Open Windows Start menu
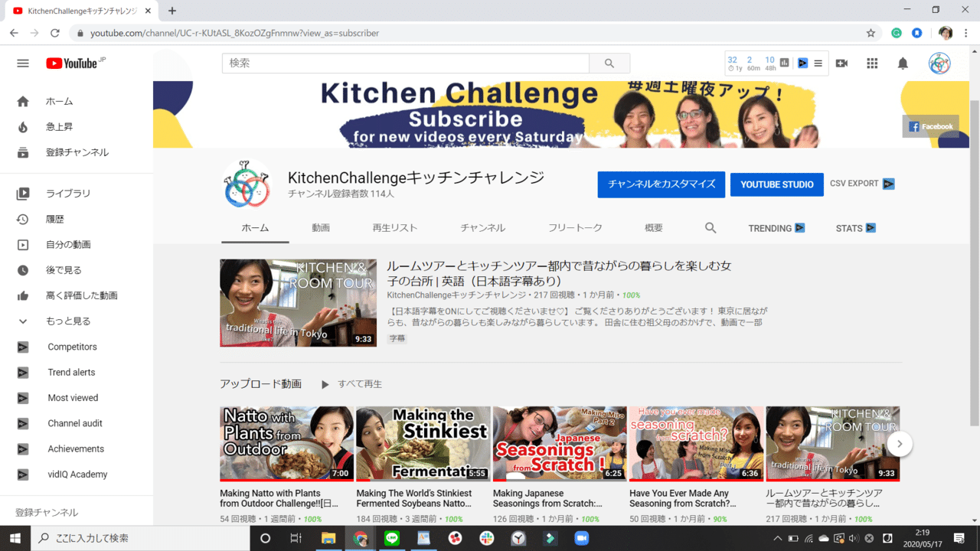This screenshot has width=980, height=551. (15, 538)
